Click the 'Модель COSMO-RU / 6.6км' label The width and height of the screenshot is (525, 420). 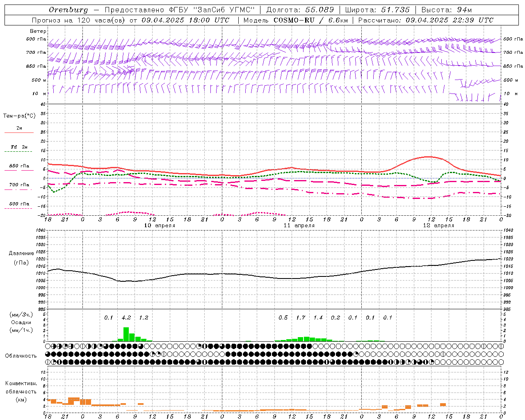(295, 20)
